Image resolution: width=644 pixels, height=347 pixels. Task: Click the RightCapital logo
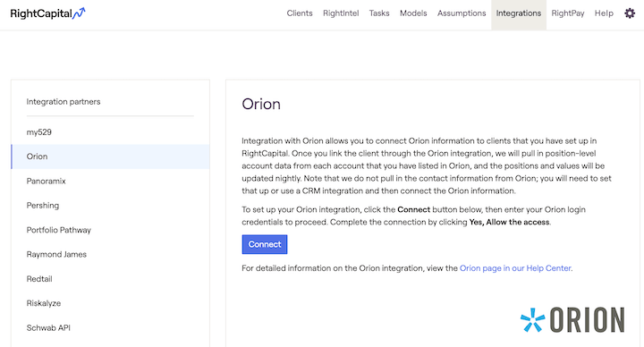click(47, 13)
